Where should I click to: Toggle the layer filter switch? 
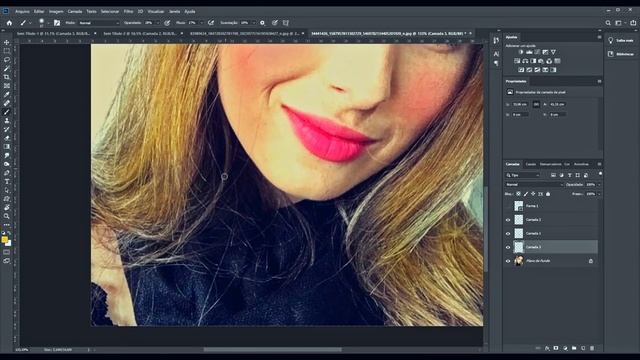600,174
